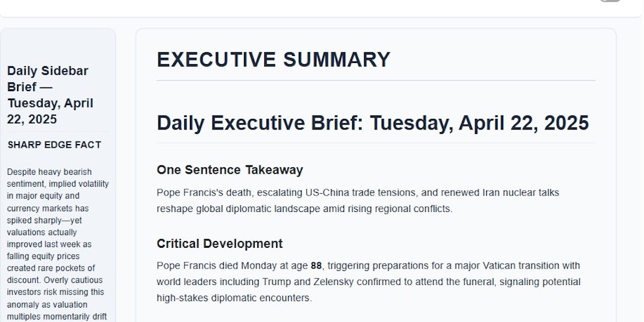Click the phrase 'Iran nuclear talks'
Screen dimensions: 644x322
pos(521,192)
